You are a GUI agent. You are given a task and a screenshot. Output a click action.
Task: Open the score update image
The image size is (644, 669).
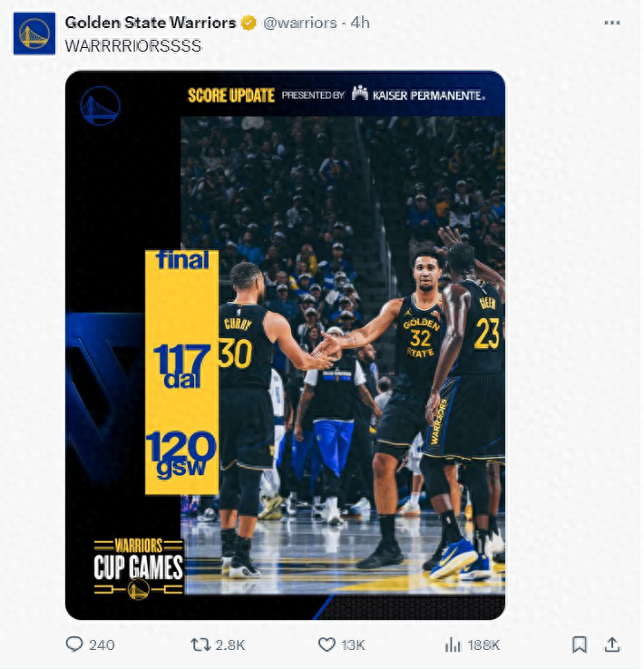click(285, 345)
